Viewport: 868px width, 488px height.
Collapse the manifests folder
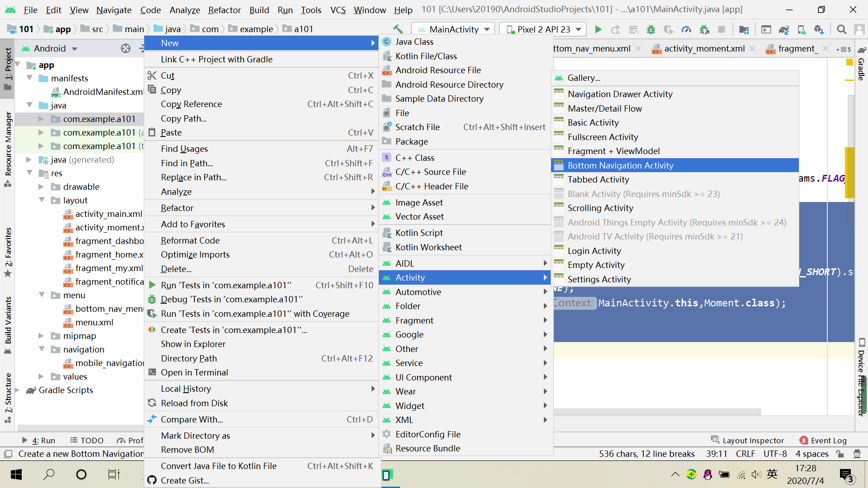point(30,78)
